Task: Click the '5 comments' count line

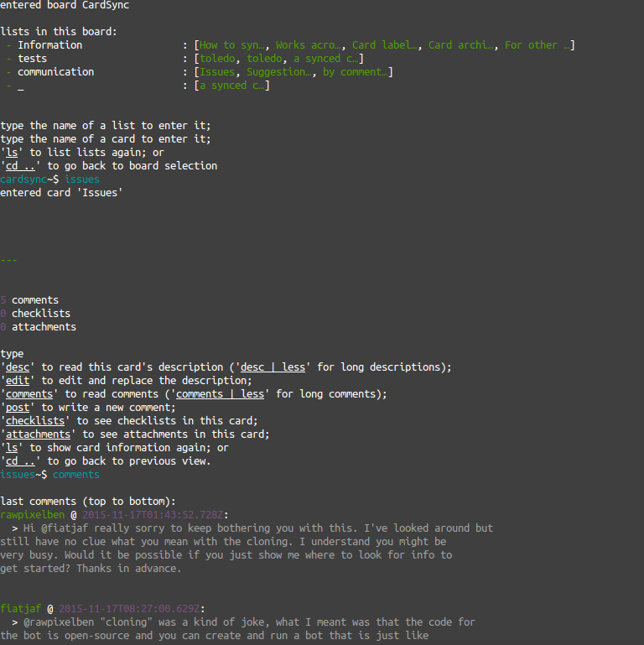Action: [x=29, y=300]
